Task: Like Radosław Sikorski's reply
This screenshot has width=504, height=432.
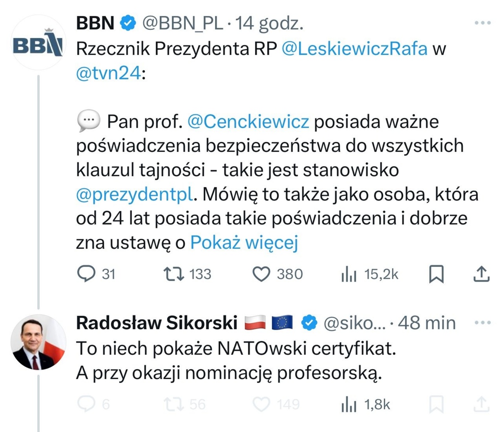Action: click(261, 404)
